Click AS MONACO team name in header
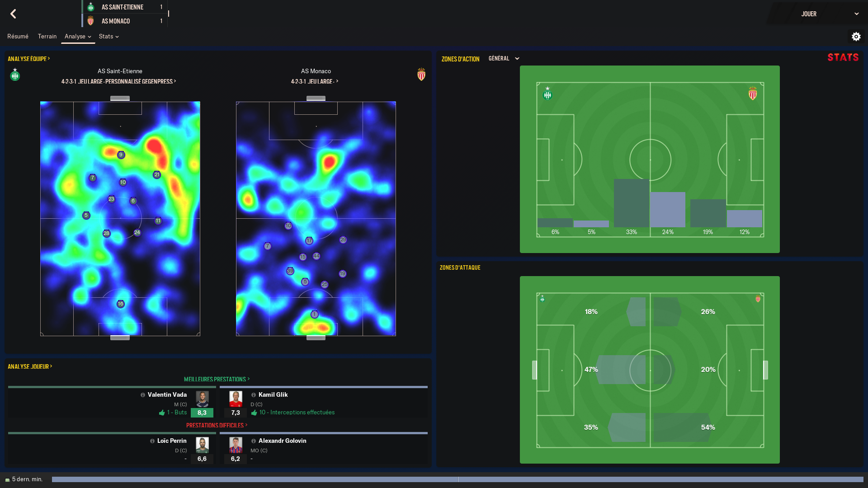The height and width of the screenshot is (488, 868). [x=116, y=21]
